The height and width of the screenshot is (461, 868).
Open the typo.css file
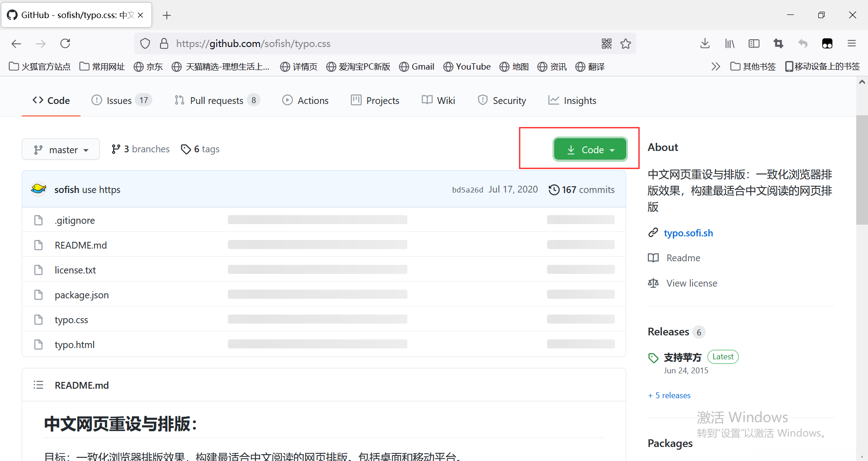[71, 320]
